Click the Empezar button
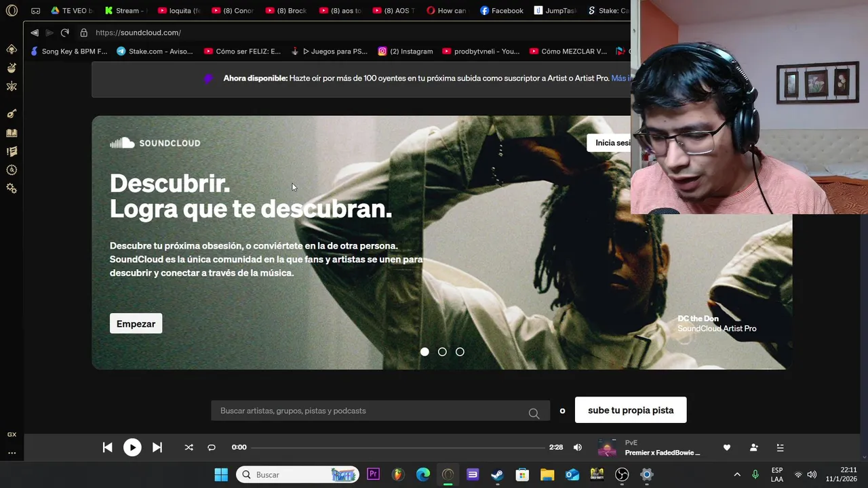The width and height of the screenshot is (868, 488). (136, 323)
